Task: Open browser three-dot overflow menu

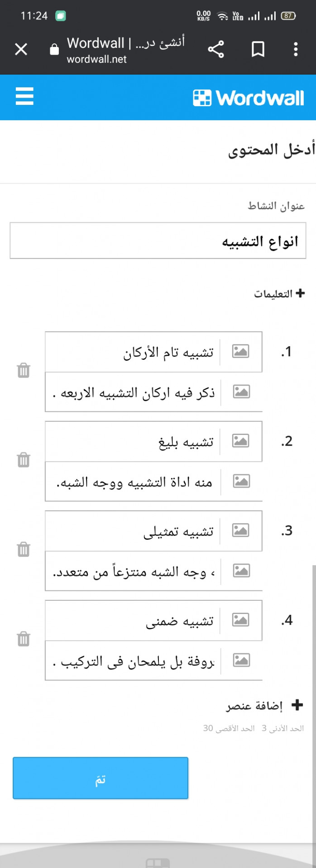Action: tap(296, 49)
